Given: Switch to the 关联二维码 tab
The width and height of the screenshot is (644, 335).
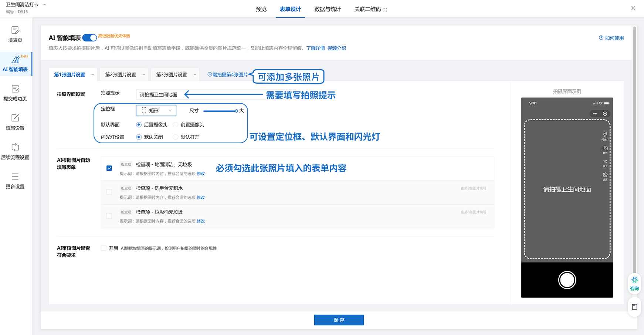Looking at the screenshot, I should 370,9.
